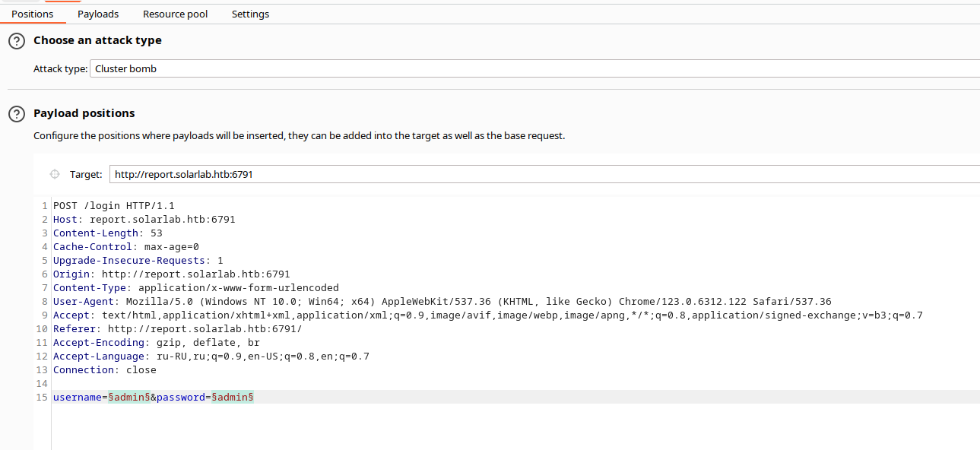980x450 pixels.
Task: Click the Referer header line
Action: point(178,329)
